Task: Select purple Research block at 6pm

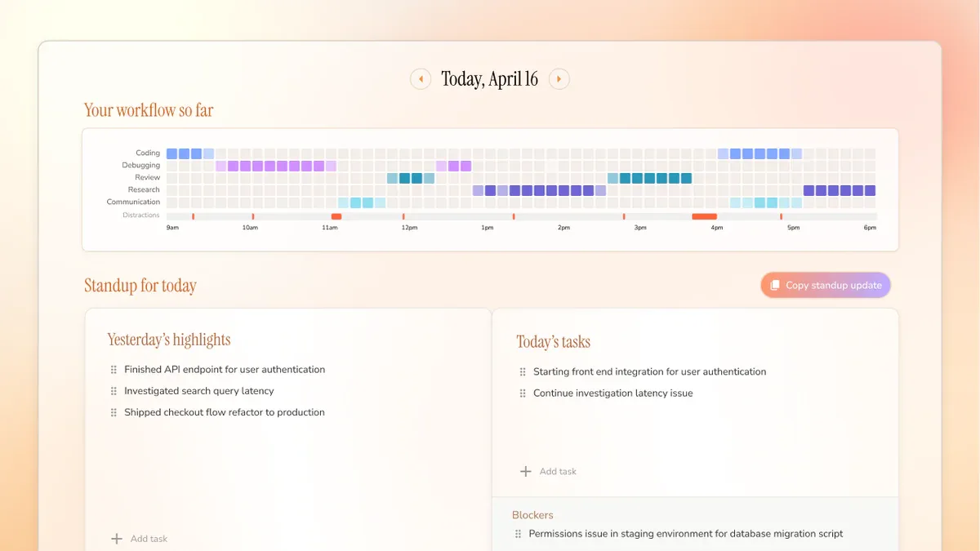Action: [x=871, y=190]
